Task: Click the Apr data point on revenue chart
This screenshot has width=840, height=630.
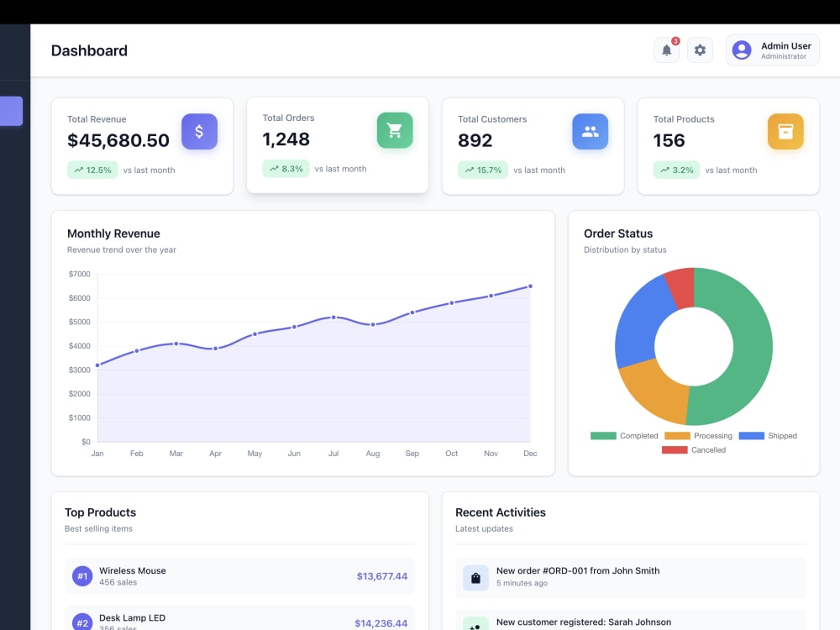Action: [x=215, y=349]
